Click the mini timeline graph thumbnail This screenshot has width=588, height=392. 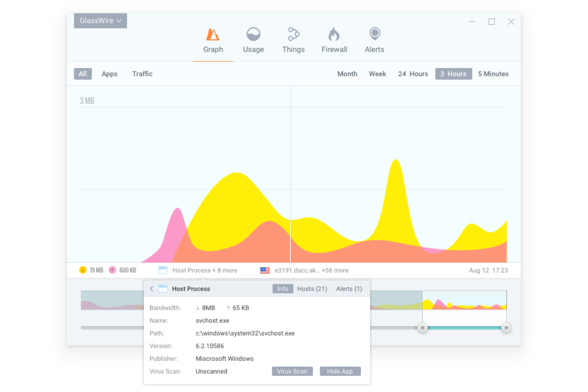464,300
